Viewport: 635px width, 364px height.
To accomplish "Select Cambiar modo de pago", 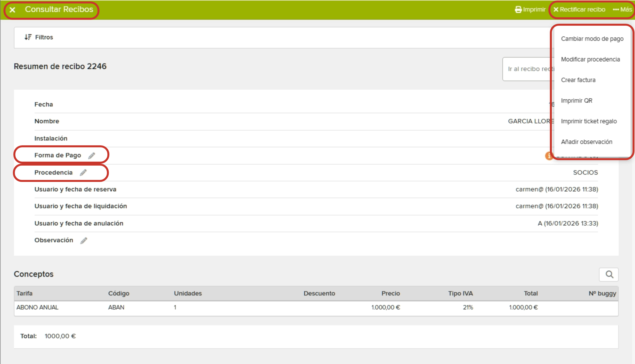I will coord(592,39).
